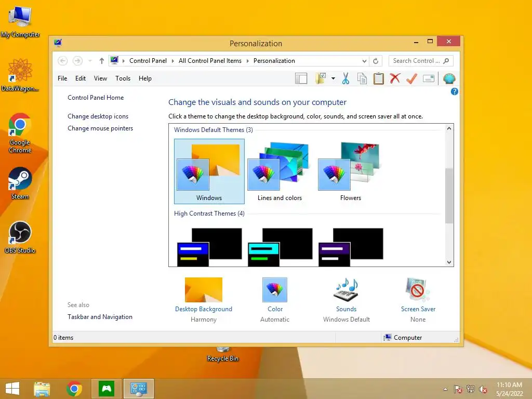The width and height of the screenshot is (532, 399).
Task: Expand All Control Panel Items breadcrumb chevron
Action: [248, 61]
